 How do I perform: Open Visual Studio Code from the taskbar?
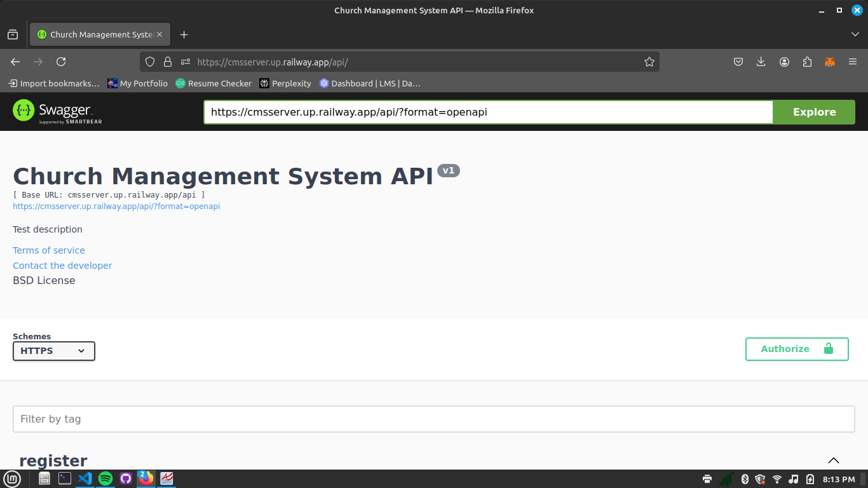85,478
